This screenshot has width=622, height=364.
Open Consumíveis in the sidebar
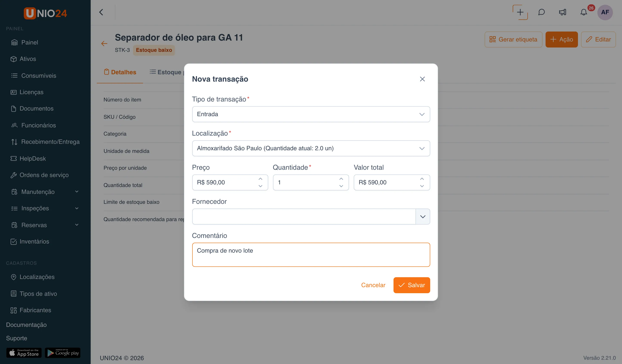33,76
